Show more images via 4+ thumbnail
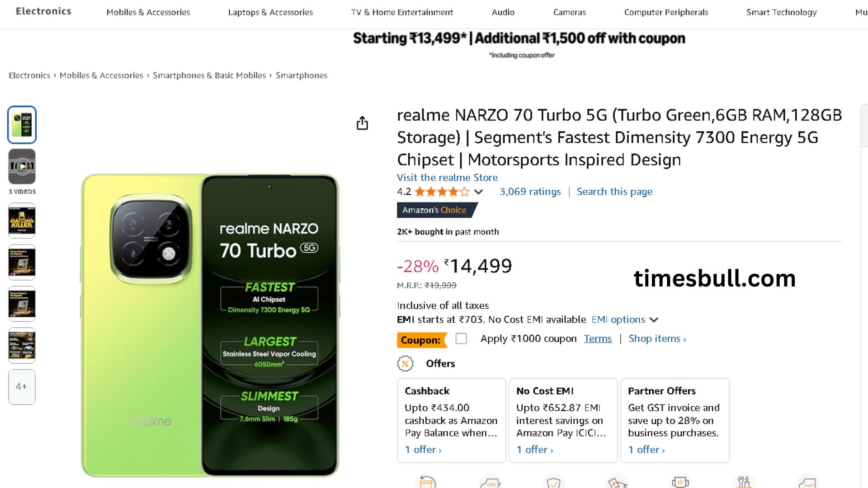Viewport: 868px width, 488px height. pos(22,387)
